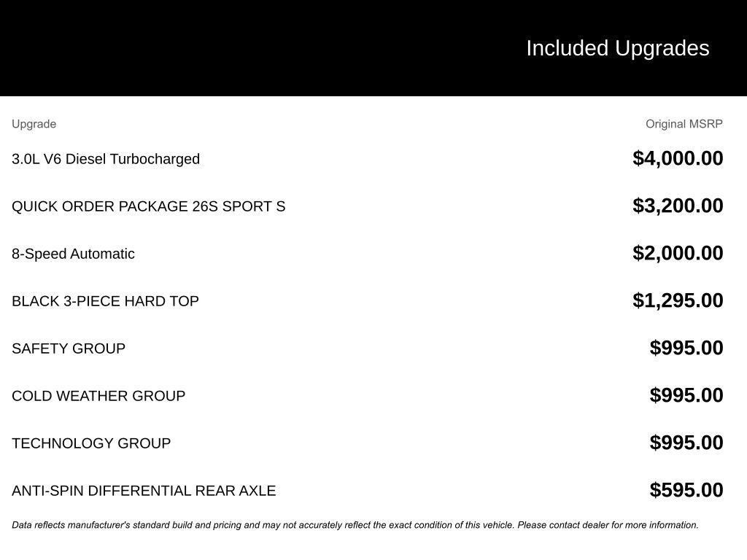Select the 3.0L V6 Diesel Turbocharged entry
747x560 pixels.
[x=106, y=159]
